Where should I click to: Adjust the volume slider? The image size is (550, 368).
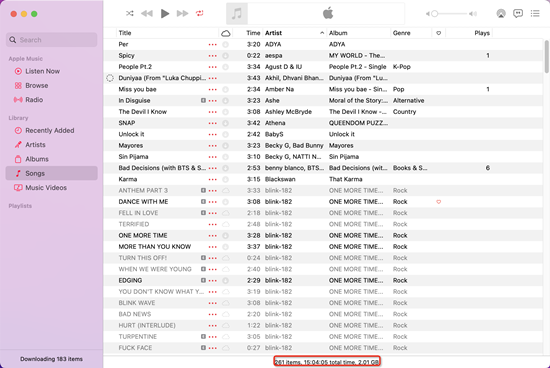click(451, 14)
